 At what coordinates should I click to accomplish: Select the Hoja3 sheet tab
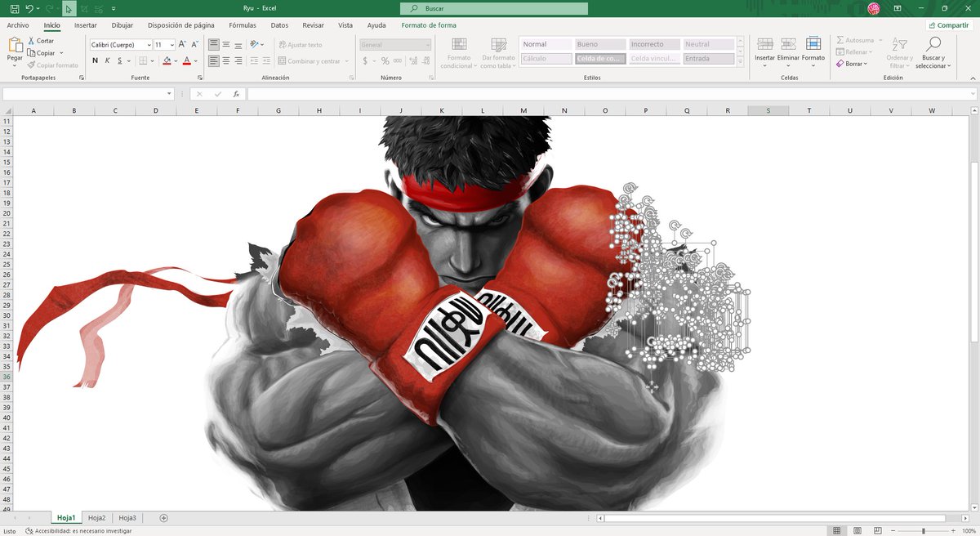(x=127, y=518)
